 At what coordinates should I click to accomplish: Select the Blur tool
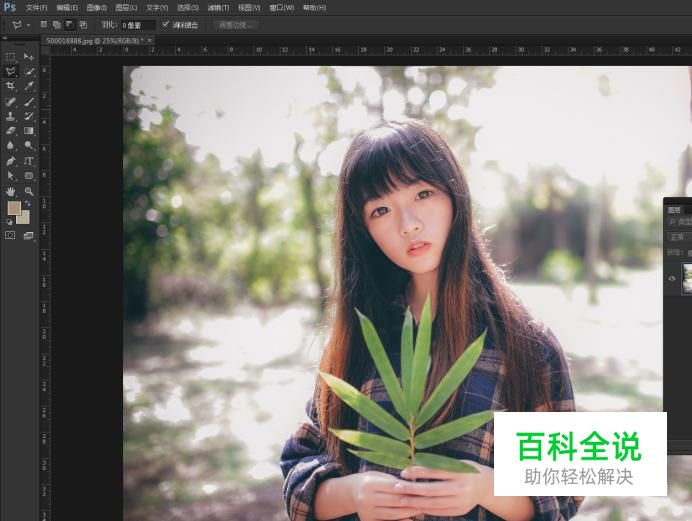click(11, 146)
